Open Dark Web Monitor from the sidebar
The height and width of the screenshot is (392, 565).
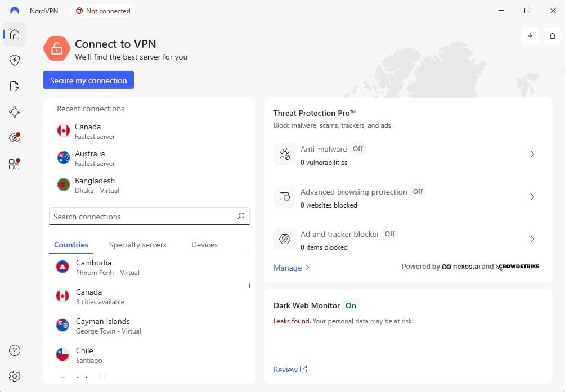tap(14, 137)
